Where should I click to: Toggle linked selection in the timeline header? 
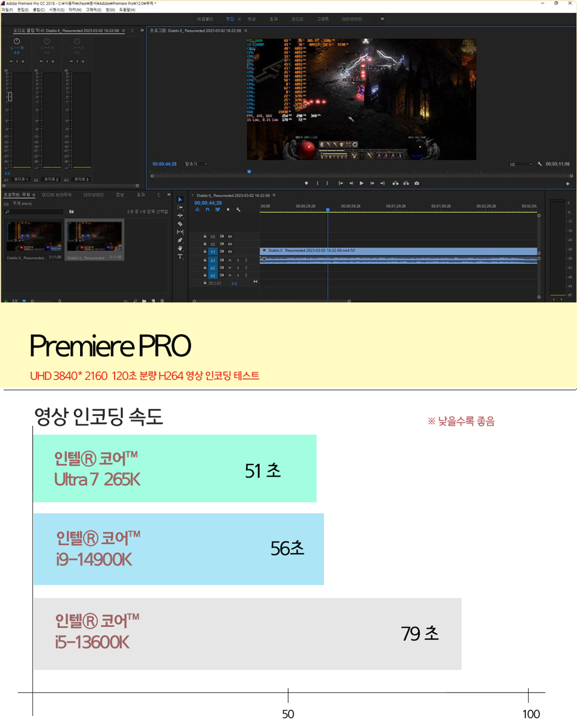[217, 210]
